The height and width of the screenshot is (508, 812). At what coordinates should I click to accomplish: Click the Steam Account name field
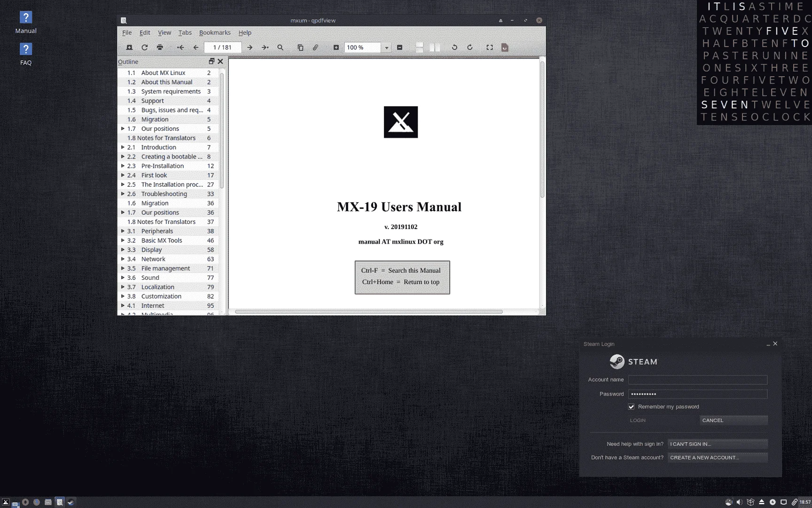click(698, 380)
